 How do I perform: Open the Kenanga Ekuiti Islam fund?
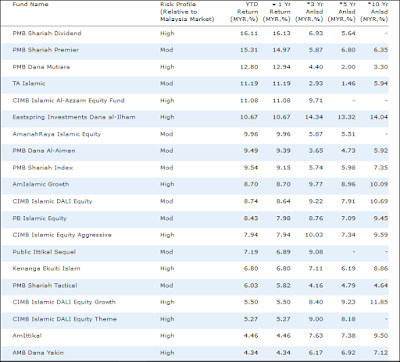coord(46,269)
